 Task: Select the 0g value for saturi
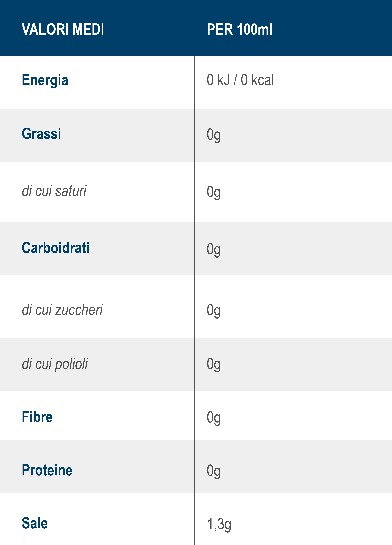[214, 192]
